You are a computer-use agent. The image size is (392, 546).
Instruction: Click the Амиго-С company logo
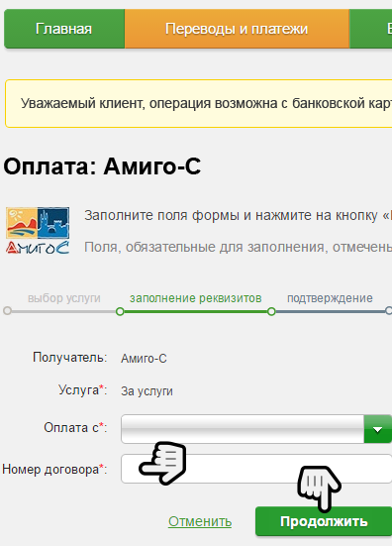(38, 231)
